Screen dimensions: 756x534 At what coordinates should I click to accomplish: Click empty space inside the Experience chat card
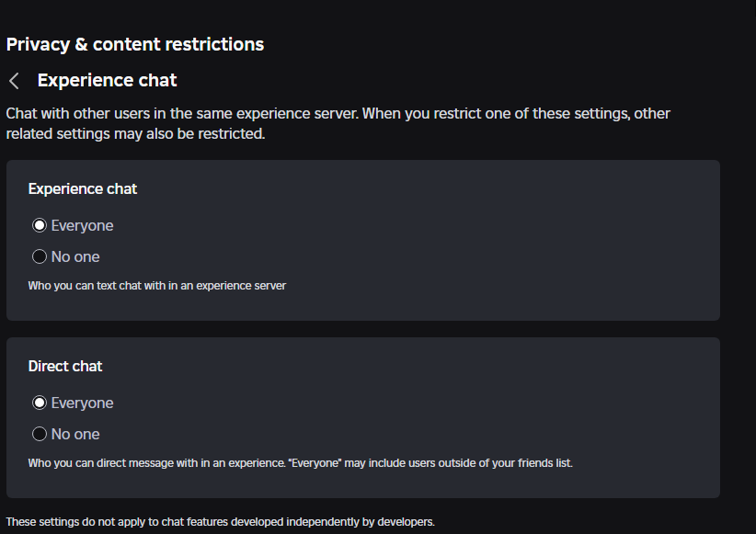pyautogui.click(x=460, y=239)
